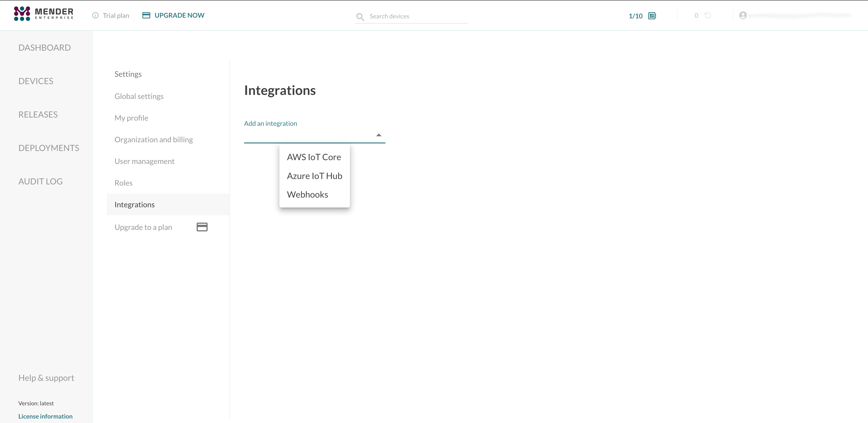The height and width of the screenshot is (423, 868).
Task: Choose Azure IoT Hub from list
Action: (314, 176)
